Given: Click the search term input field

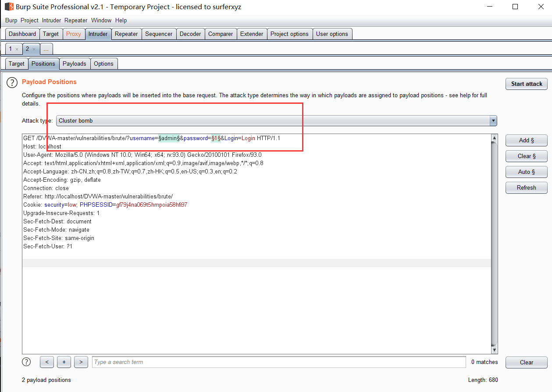Looking at the screenshot, I should pos(279,362).
